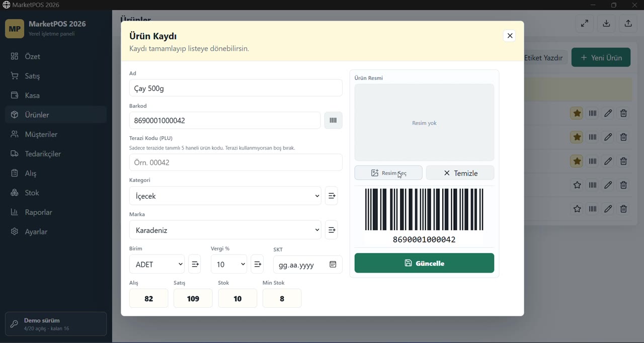Click the Resim Seç button
Image resolution: width=644 pixels, height=343 pixels.
tap(388, 173)
